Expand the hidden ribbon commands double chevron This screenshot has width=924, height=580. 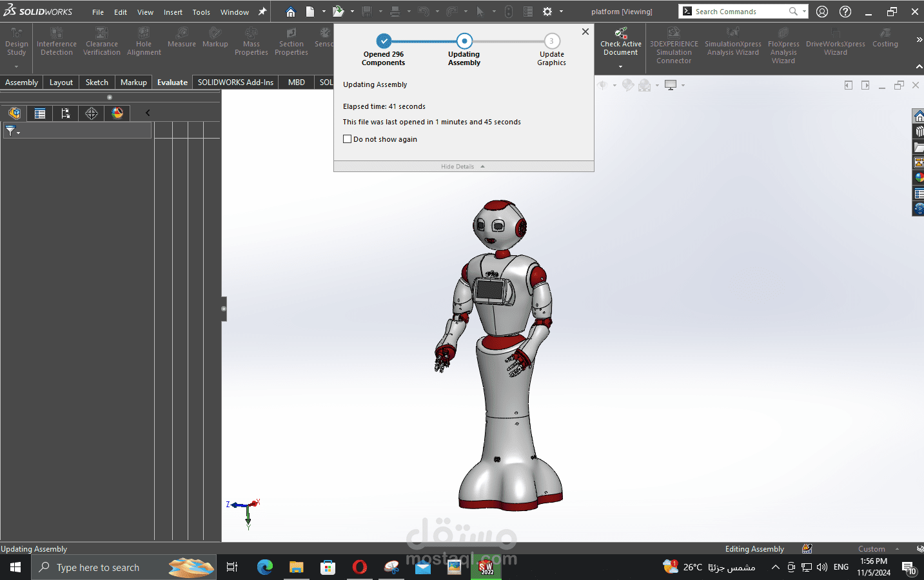click(x=919, y=40)
